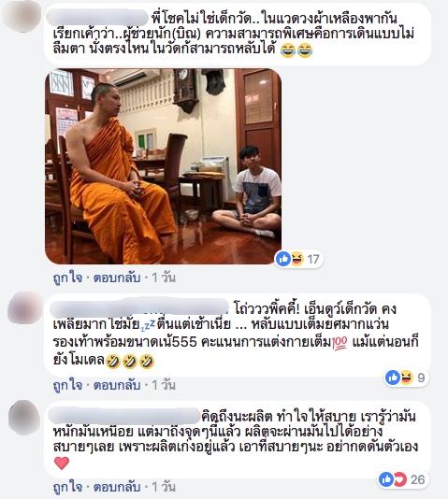Screen dimensions: 448x499
Task: Click the haha reaction icon beside 9
Action: coord(406,378)
